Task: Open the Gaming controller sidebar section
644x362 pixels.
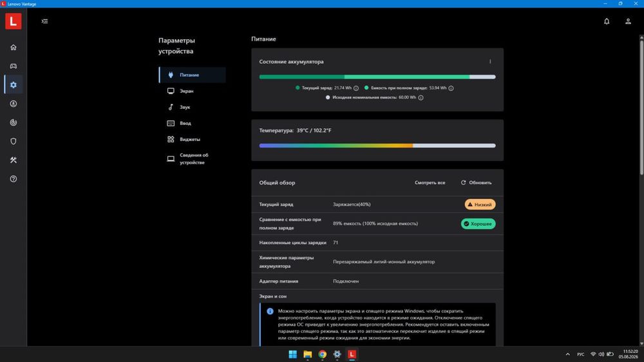Action: pyautogui.click(x=14, y=66)
